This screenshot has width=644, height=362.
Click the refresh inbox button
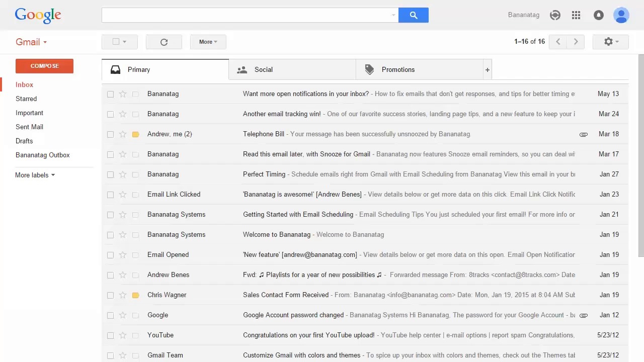(x=164, y=42)
